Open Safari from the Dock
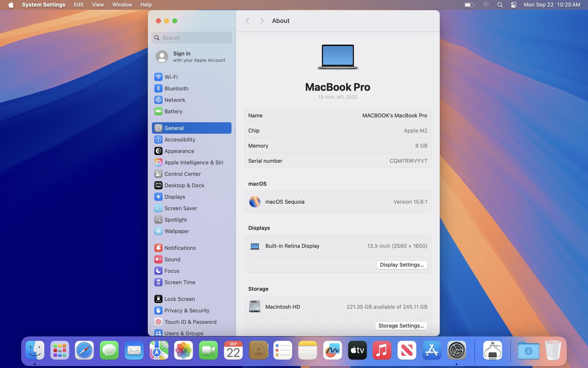 84,350
